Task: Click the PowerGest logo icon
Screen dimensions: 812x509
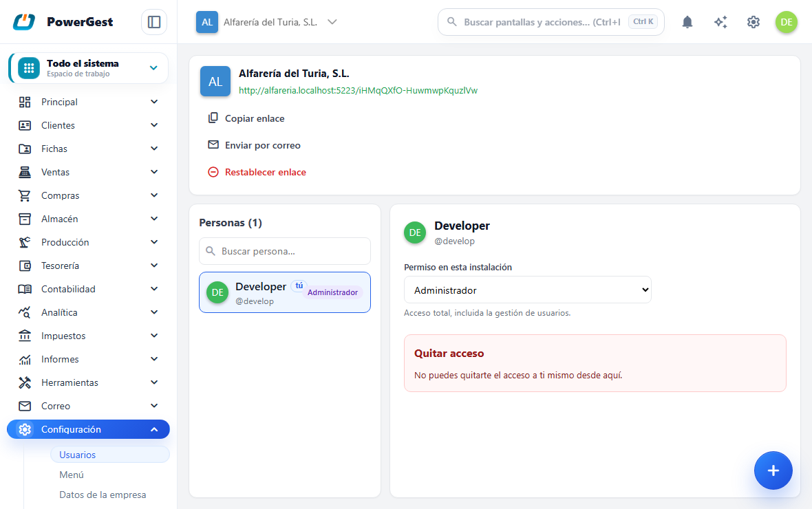Action: tap(24, 22)
